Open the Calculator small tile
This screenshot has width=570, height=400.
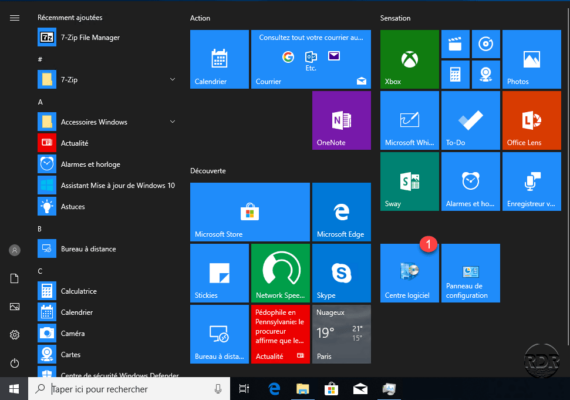coord(455,75)
